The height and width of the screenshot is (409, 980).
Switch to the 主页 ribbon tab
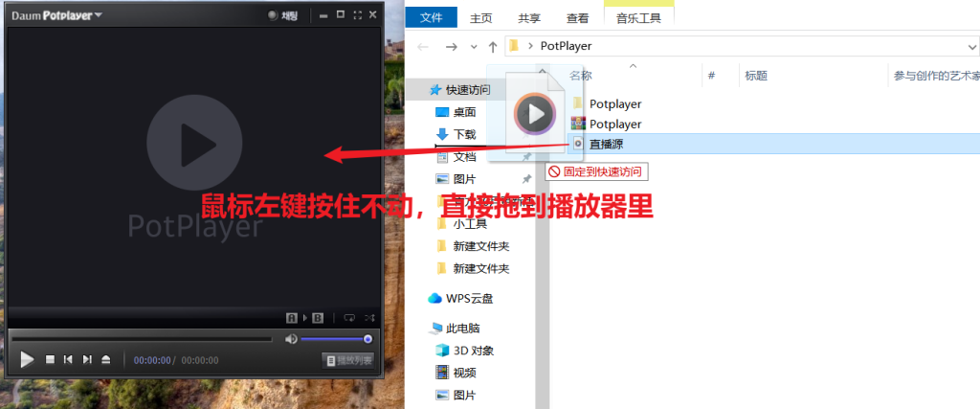pyautogui.click(x=480, y=18)
